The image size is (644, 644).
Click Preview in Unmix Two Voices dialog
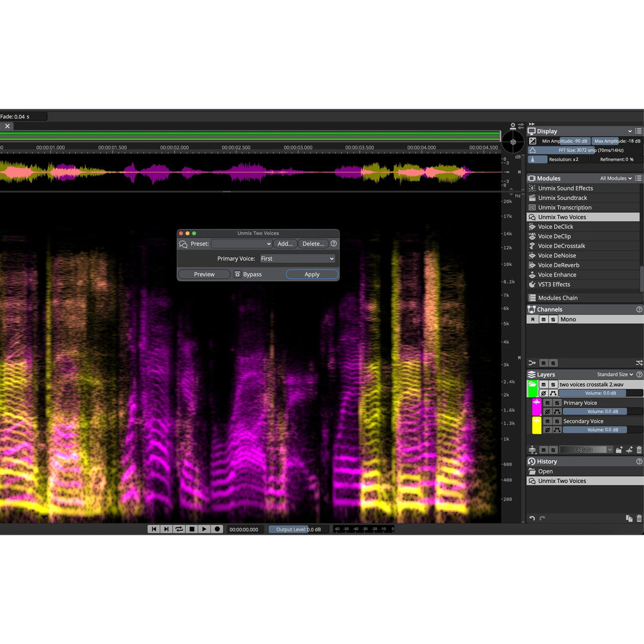coord(204,274)
